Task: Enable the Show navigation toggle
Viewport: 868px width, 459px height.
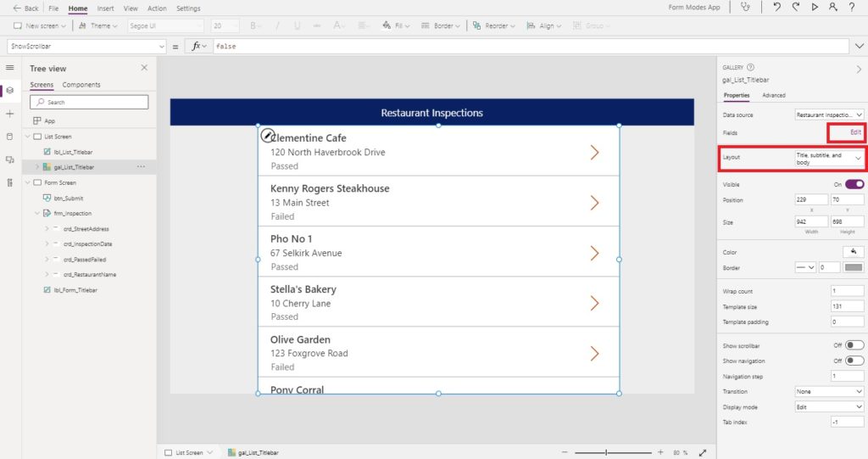Action: click(x=854, y=361)
